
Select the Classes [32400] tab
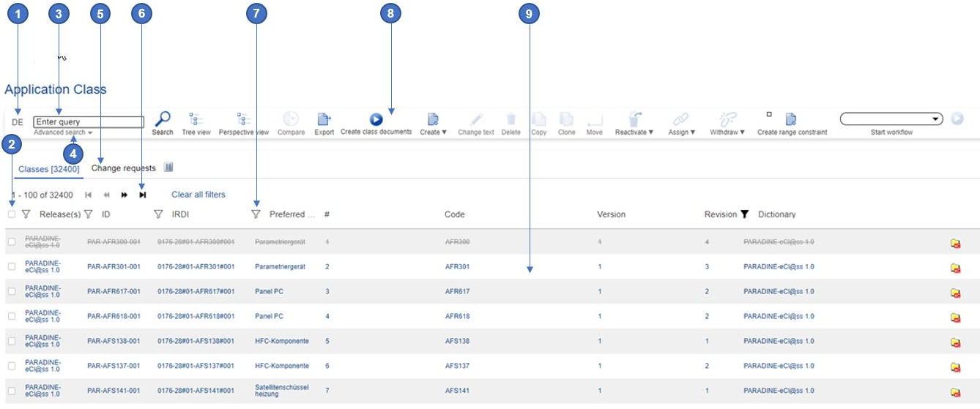click(48, 169)
